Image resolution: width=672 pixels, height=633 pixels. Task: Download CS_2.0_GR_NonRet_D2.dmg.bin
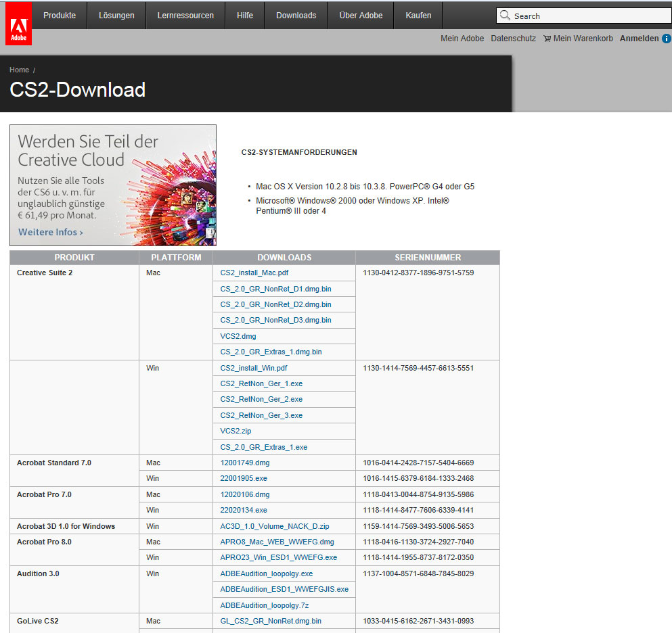click(275, 304)
